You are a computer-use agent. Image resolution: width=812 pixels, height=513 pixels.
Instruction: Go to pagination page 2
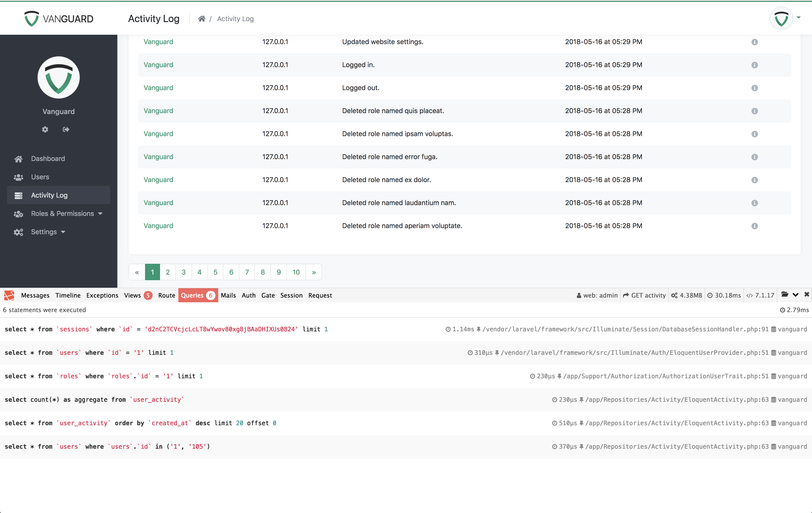[168, 272]
